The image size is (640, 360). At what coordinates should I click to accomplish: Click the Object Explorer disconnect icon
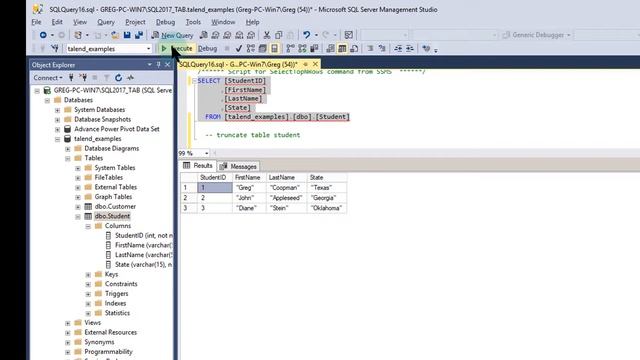coord(83,78)
